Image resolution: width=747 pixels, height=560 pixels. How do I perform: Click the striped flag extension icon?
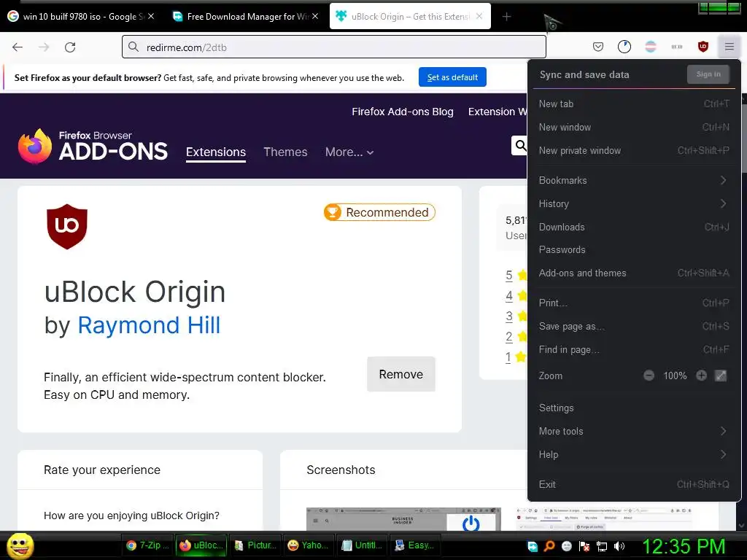point(650,47)
